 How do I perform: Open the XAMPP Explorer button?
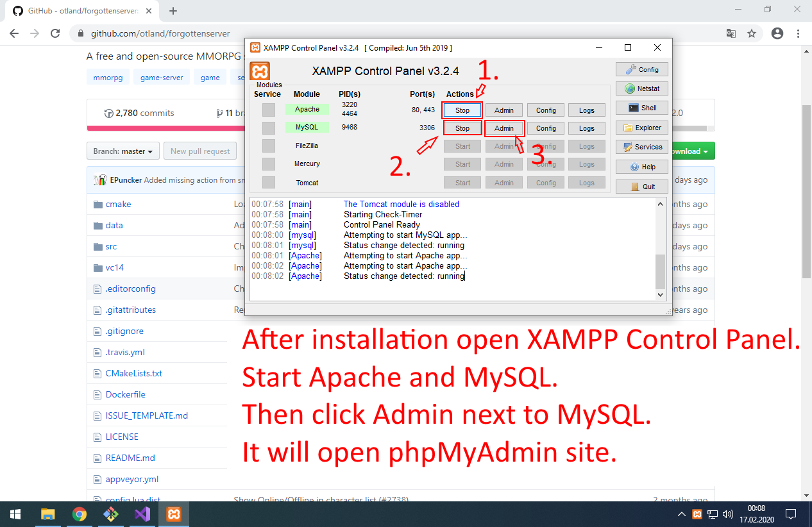click(642, 128)
